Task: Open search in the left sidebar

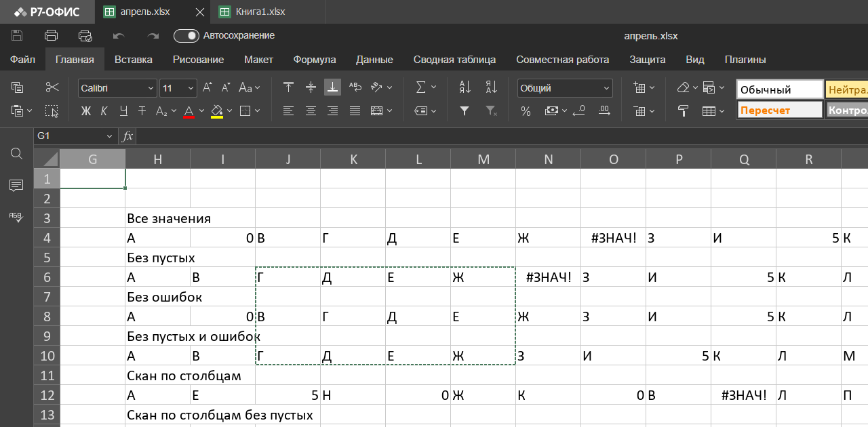Action: point(17,154)
